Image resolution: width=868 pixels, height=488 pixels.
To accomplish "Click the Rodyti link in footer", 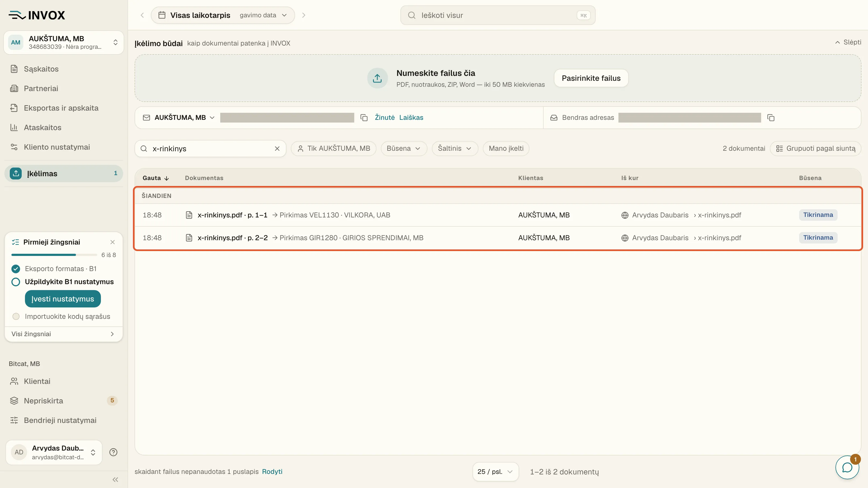I will pos(272,471).
